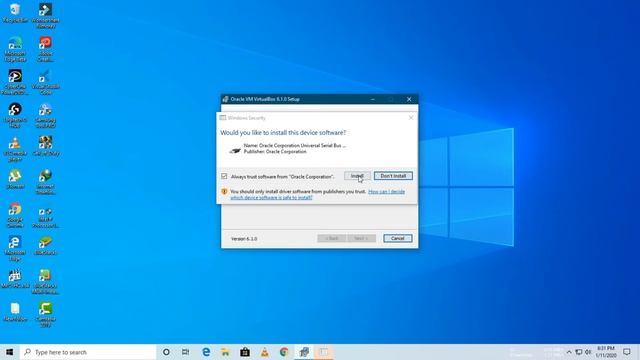The width and height of the screenshot is (640, 360).
Task: Select the New folder desktop icon
Action: pos(15,312)
